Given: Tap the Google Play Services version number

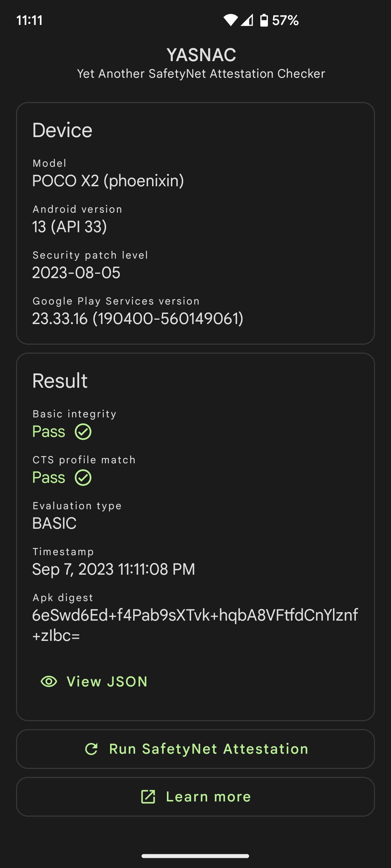Looking at the screenshot, I should pyautogui.click(x=138, y=319).
